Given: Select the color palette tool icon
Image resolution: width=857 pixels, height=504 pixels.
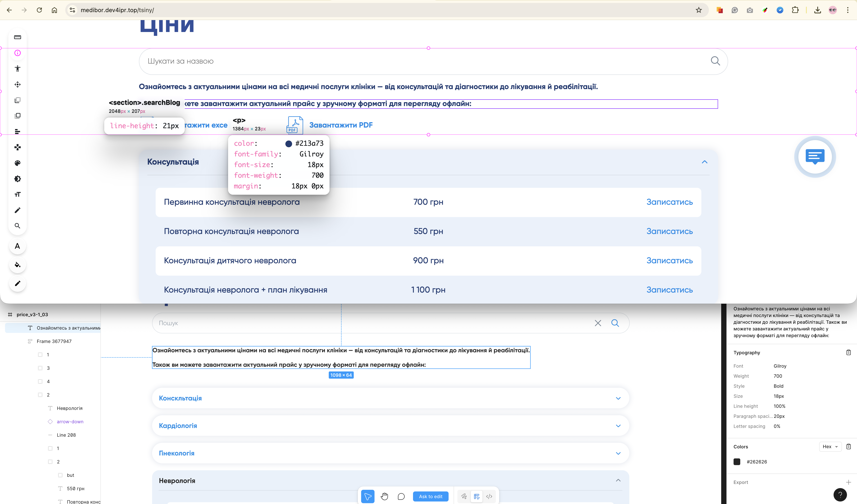Looking at the screenshot, I should tap(17, 163).
